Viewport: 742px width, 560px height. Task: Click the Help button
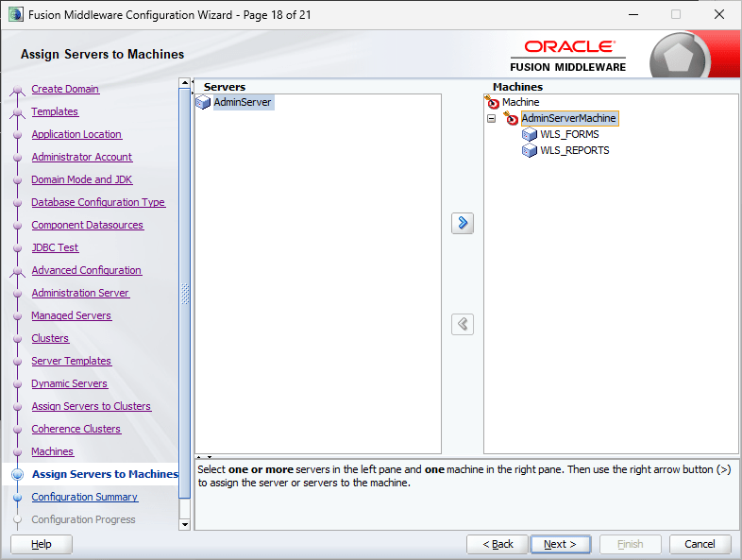click(42, 544)
